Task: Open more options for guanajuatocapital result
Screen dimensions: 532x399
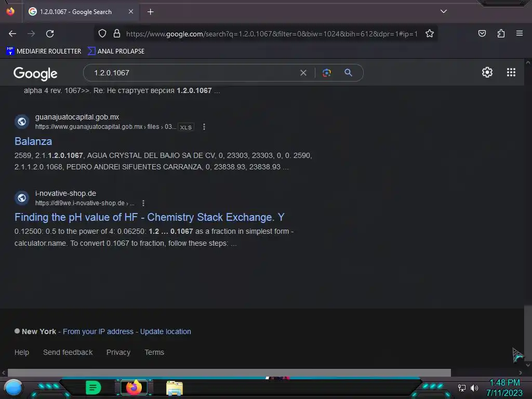Action: pyautogui.click(x=204, y=127)
